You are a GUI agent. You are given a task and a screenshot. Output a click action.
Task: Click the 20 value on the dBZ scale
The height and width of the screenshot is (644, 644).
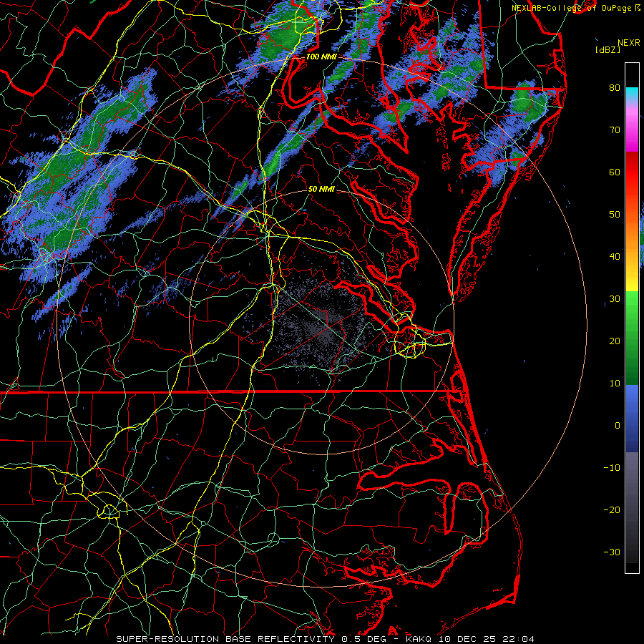[x=615, y=341]
